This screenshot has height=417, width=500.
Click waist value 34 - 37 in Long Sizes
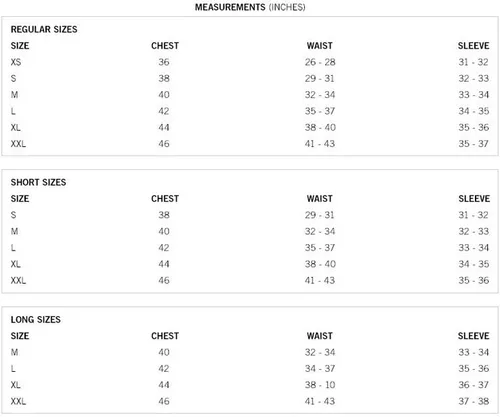click(320, 369)
